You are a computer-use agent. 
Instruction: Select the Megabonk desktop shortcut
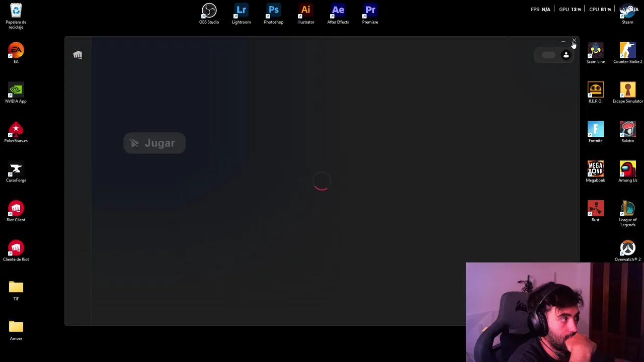tap(596, 172)
